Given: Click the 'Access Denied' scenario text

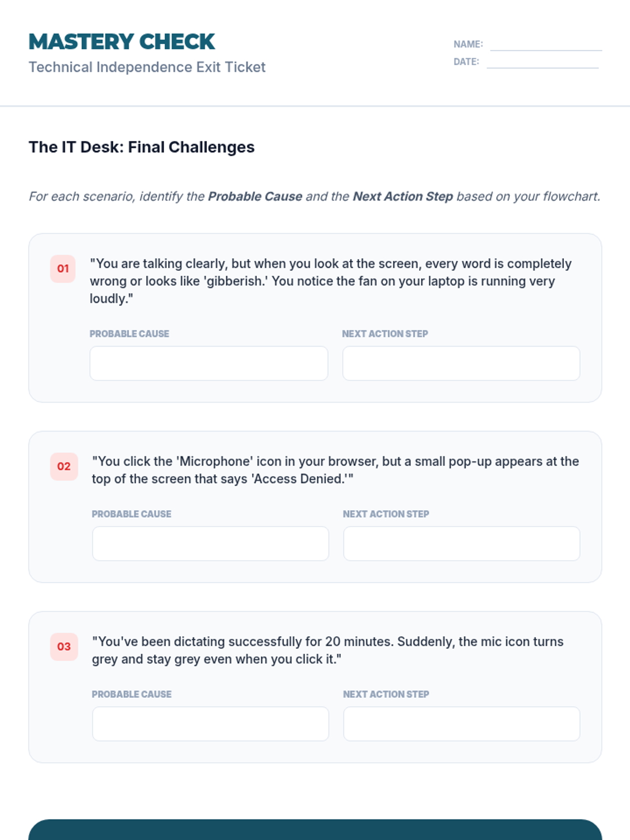Looking at the screenshot, I should coord(335,470).
